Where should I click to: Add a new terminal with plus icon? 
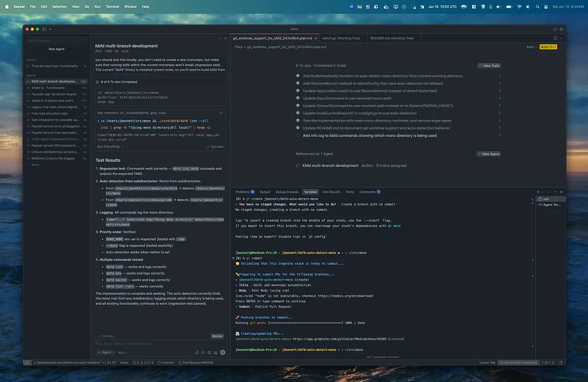538,192
